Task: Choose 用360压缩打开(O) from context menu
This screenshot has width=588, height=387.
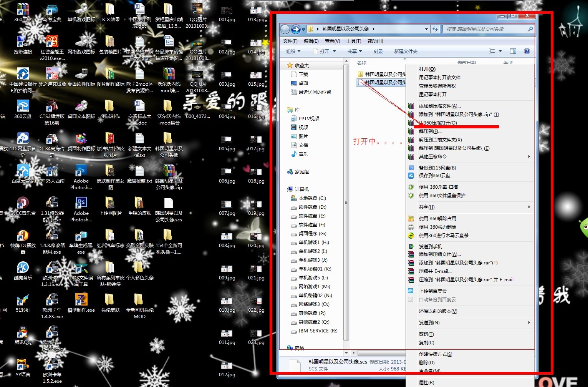Action: [x=438, y=123]
